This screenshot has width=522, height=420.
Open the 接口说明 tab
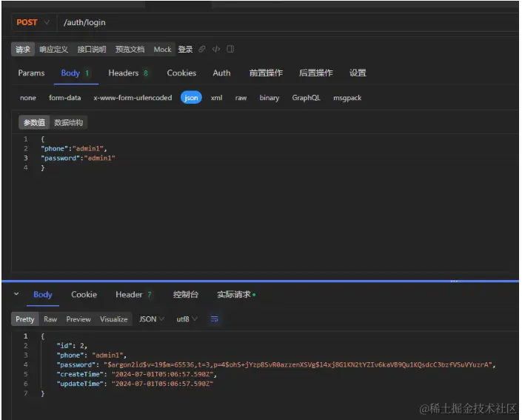(92, 50)
